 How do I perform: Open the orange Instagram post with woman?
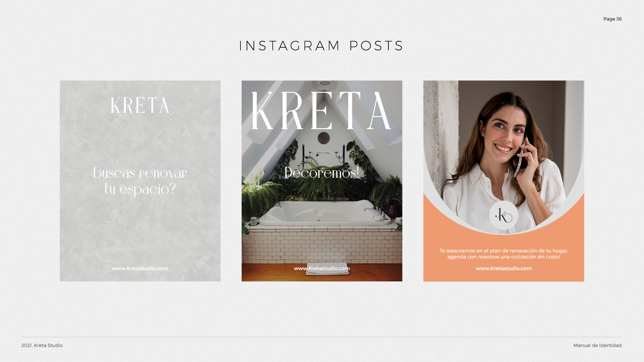pyautogui.click(x=504, y=181)
